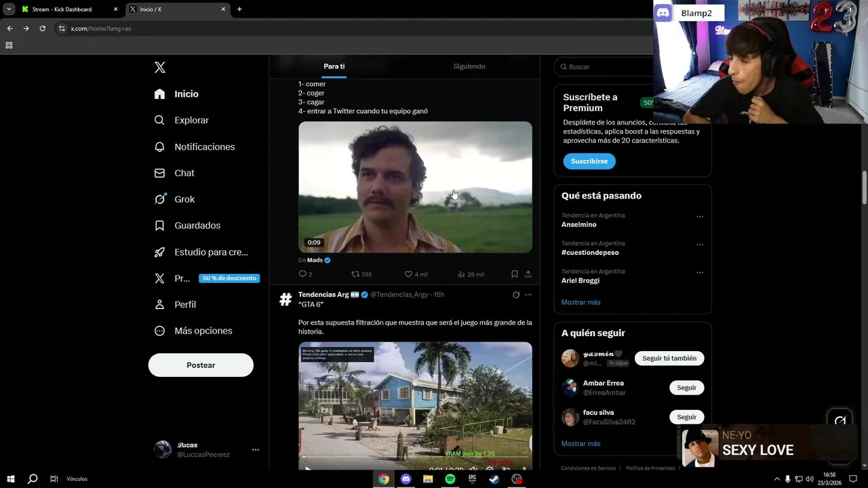This screenshot has width=868, height=488.
Task: Open more options for Anselmino trend
Action: pyautogui.click(x=700, y=217)
